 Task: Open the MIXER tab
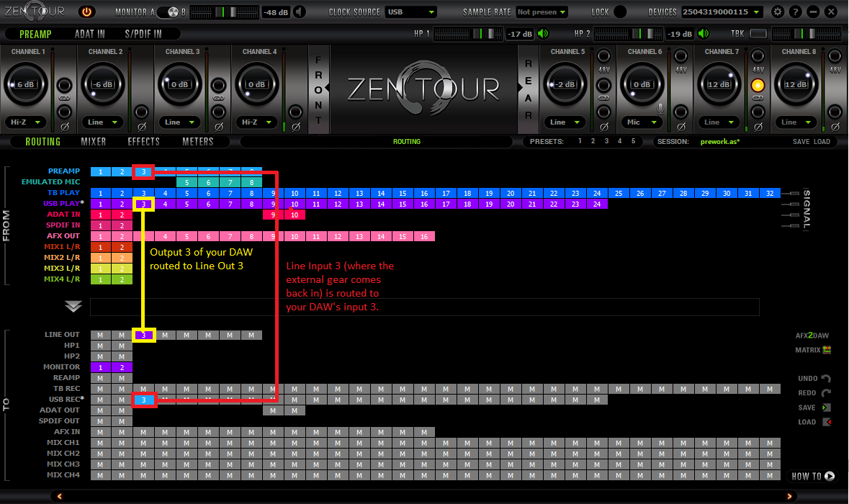[93, 142]
